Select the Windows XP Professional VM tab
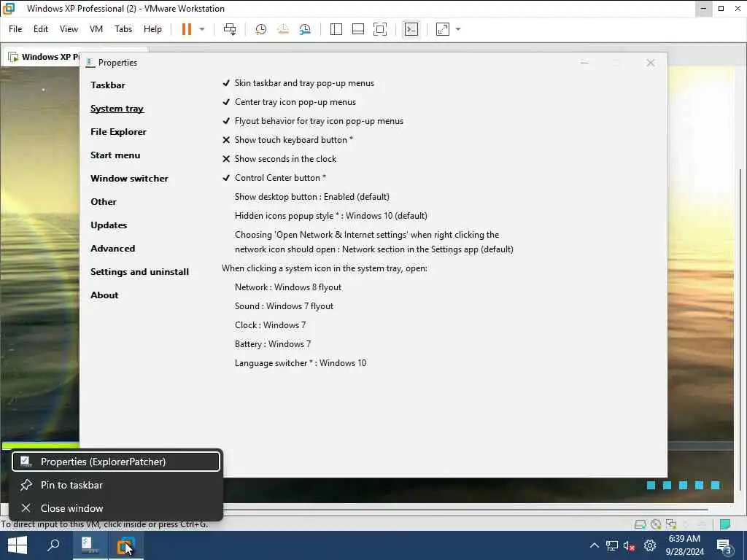Viewport: 747px width, 560px height. [43, 57]
